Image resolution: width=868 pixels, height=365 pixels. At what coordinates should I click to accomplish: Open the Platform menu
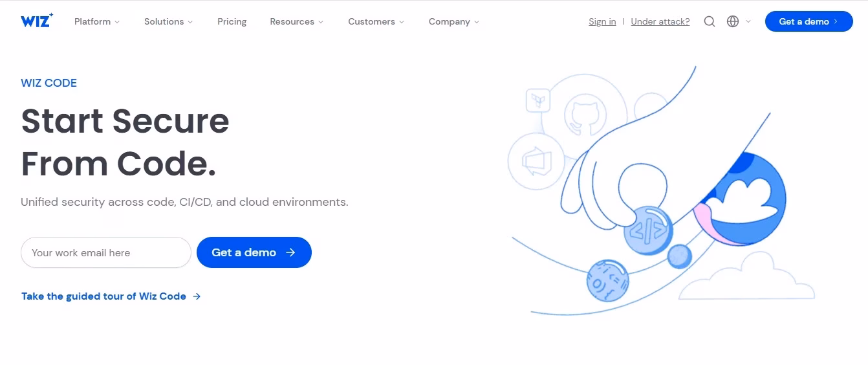point(97,21)
